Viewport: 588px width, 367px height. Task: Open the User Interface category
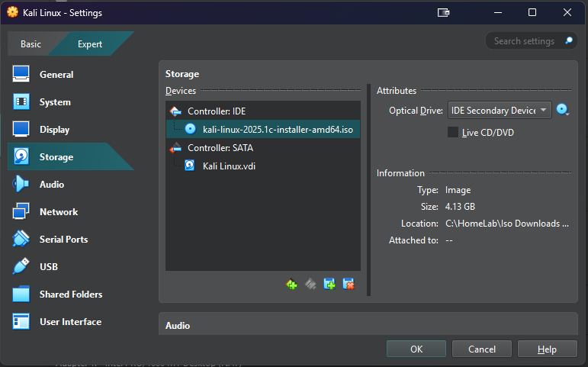[70, 321]
